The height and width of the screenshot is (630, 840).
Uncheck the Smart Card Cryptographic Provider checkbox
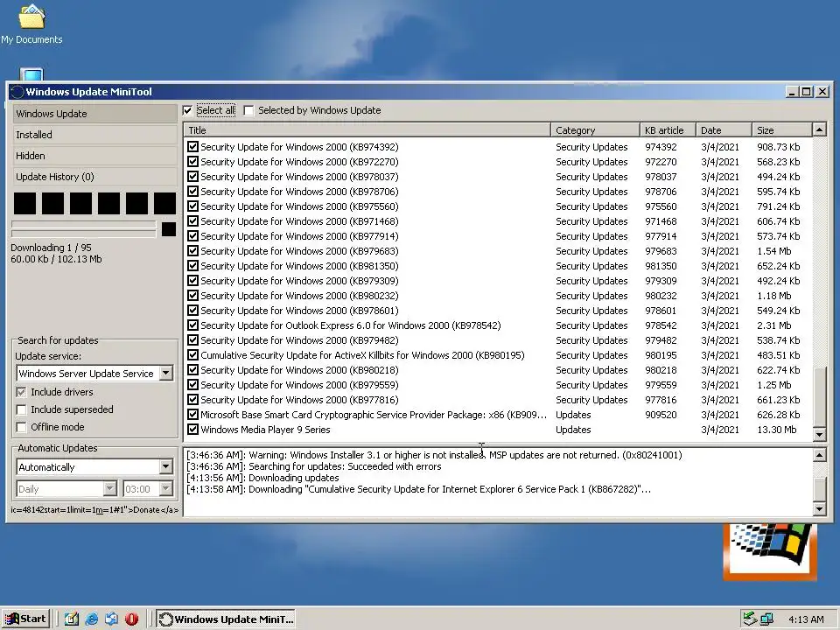click(x=192, y=414)
